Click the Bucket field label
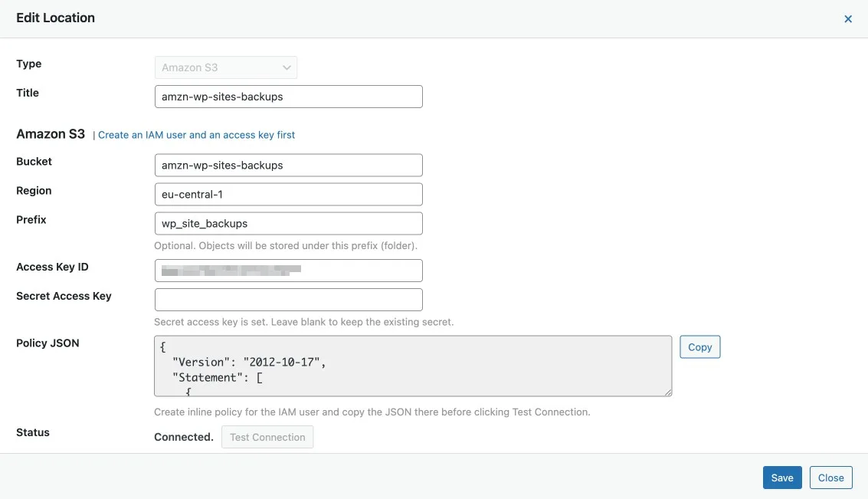This screenshot has height=499, width=868. click(x=34, y=162)
